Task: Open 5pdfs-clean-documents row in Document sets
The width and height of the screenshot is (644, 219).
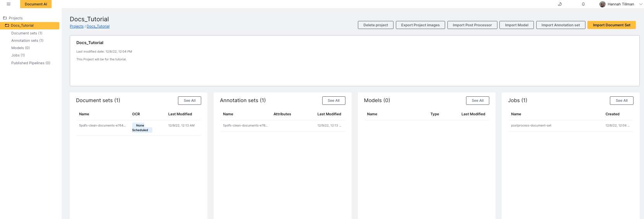Action: (138, 128)
